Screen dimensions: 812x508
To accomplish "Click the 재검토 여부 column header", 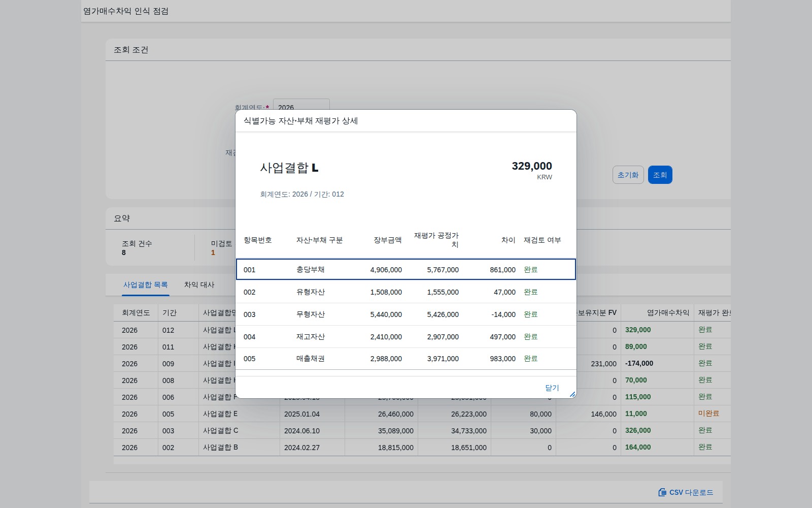I will coord(543,240).
